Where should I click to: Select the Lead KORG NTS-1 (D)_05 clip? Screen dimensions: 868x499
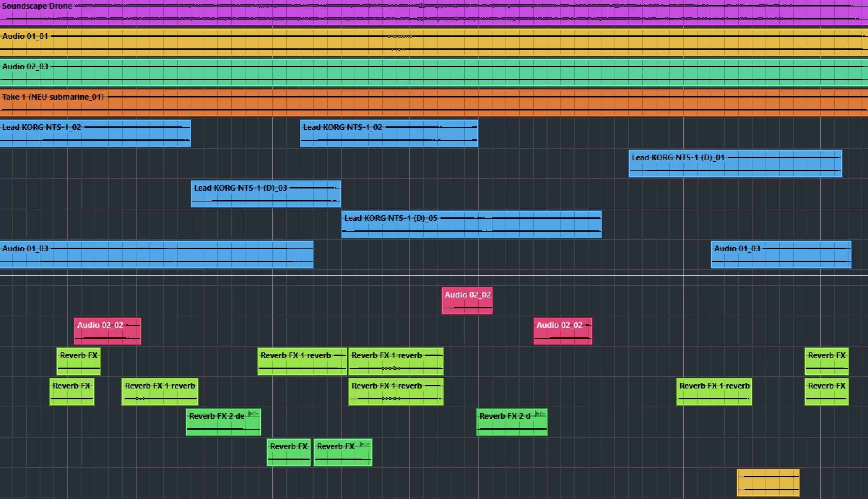coord(471,225)
